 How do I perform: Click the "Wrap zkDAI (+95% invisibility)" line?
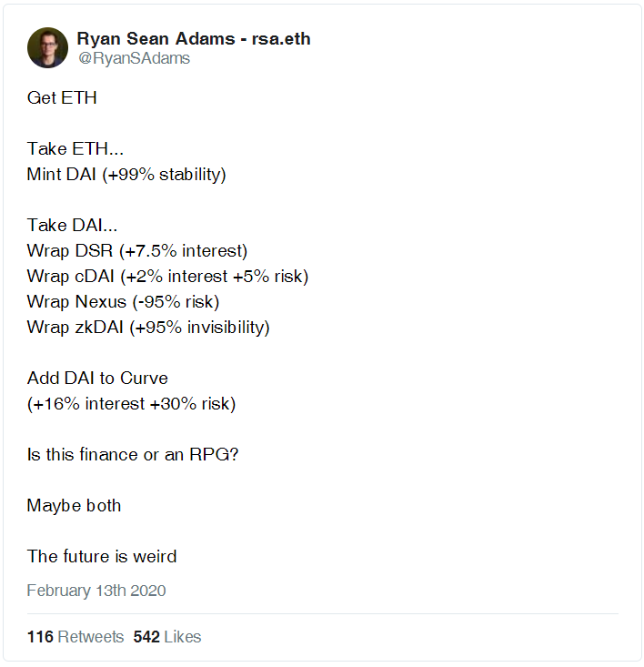click(x=148, y=328)
